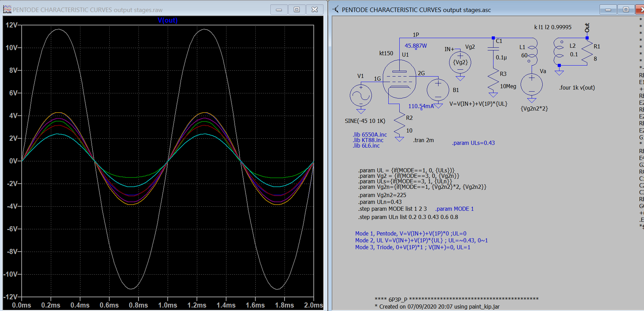Screen dimensions: 644x311
Task: Minimize the schematic .asc window
Action: coord(608,10)
